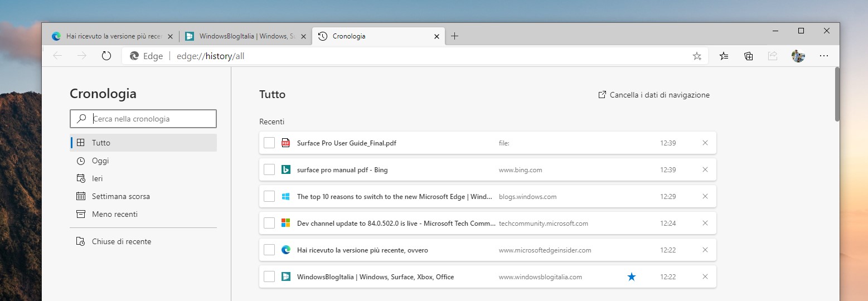This screenshot has height=301, width=868.
Task: Open the Collections icon
Action: click(749, 56)
